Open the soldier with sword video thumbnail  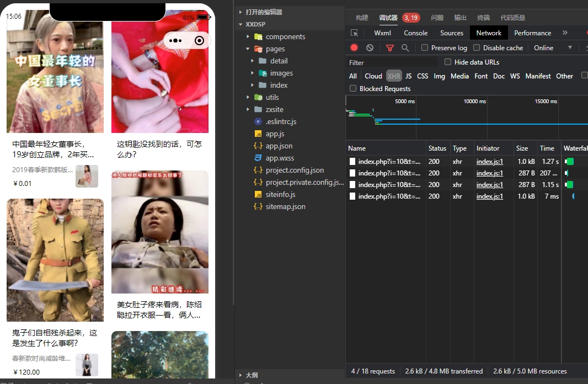point(55,260)
